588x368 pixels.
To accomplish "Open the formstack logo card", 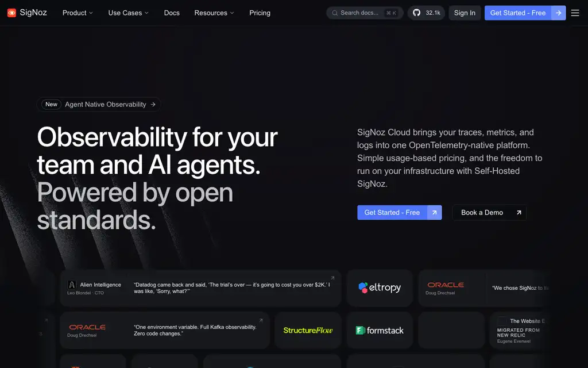I will (380, 331).
